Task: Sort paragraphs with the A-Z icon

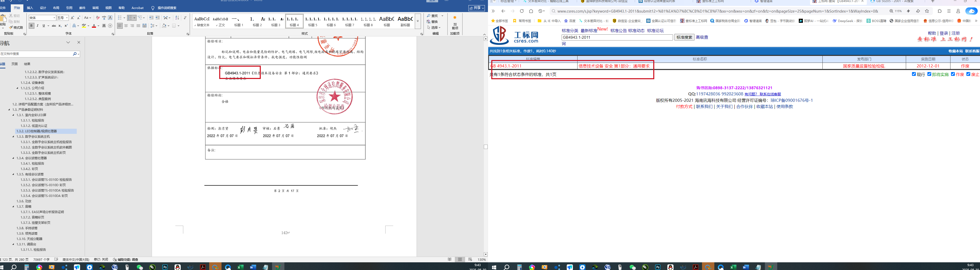Action: click(x=177, y=18)
